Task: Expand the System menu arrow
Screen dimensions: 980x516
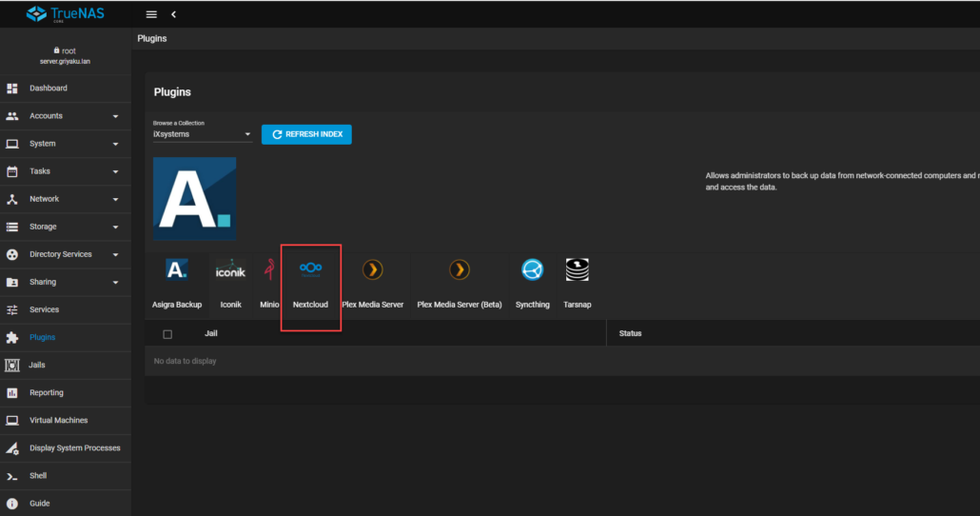Action: coord(116,144)
